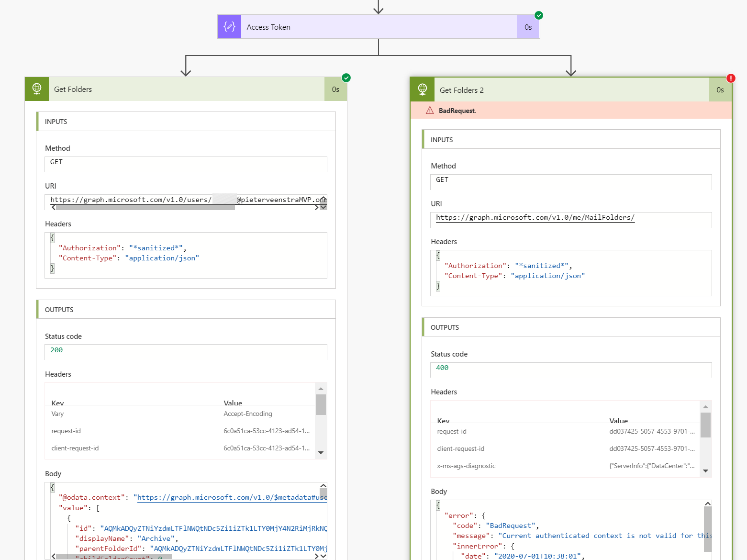Click the up arrow of the Get Folders body scrollbar
747x560 pixels.
(x=323, y=486)
